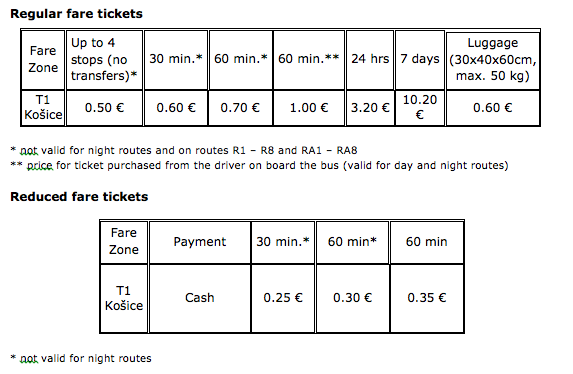The height and width of the screenshot is (374, 573).
Task: Click the T1 Košice cell in reduced table
Action: [x=124, y=298]
